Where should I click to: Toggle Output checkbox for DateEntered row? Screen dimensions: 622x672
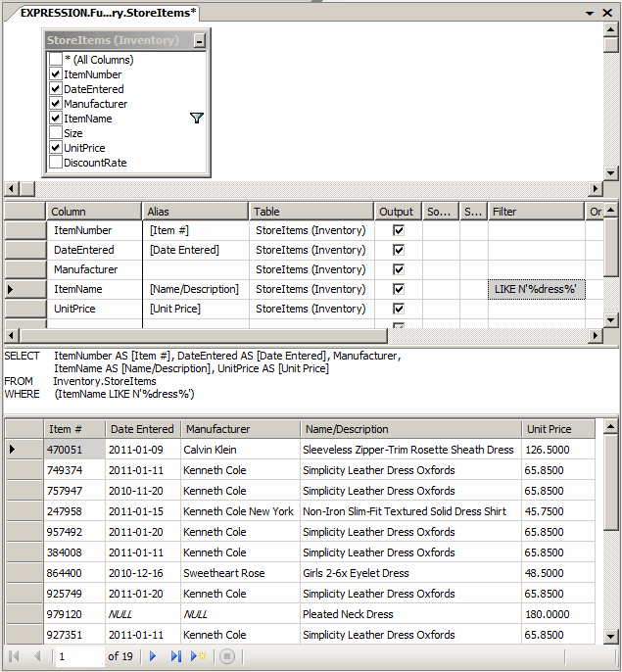[399, 250]
